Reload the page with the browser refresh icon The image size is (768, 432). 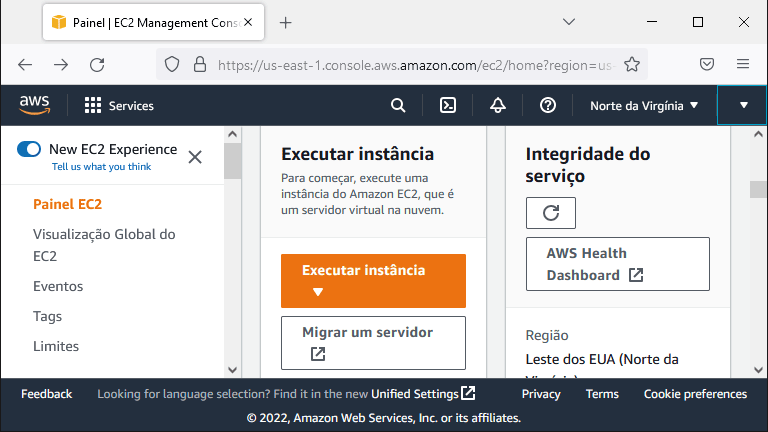(97, 65)
